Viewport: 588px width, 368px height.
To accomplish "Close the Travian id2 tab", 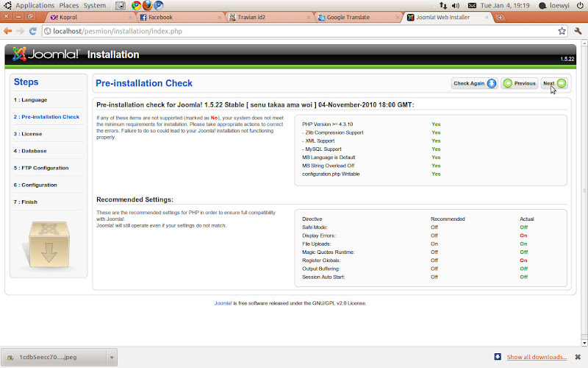I will 309,17.
